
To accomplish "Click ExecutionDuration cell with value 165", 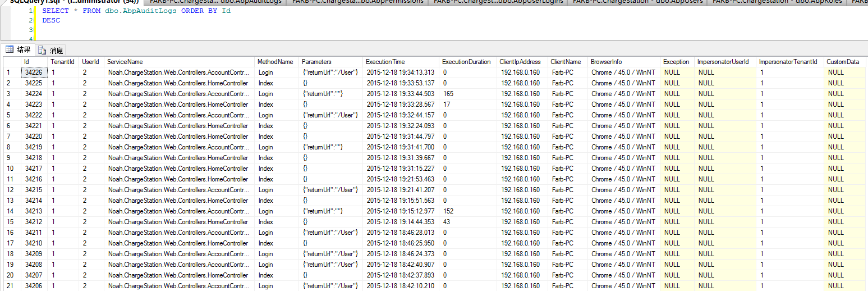I will (x=469, y=94).
